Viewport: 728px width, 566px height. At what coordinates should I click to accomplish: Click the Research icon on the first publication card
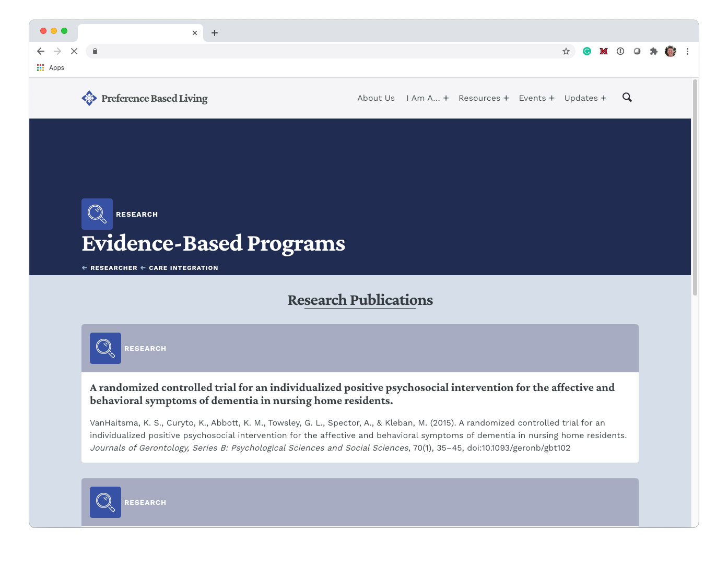pyautogui.click(x=105, y=348)
